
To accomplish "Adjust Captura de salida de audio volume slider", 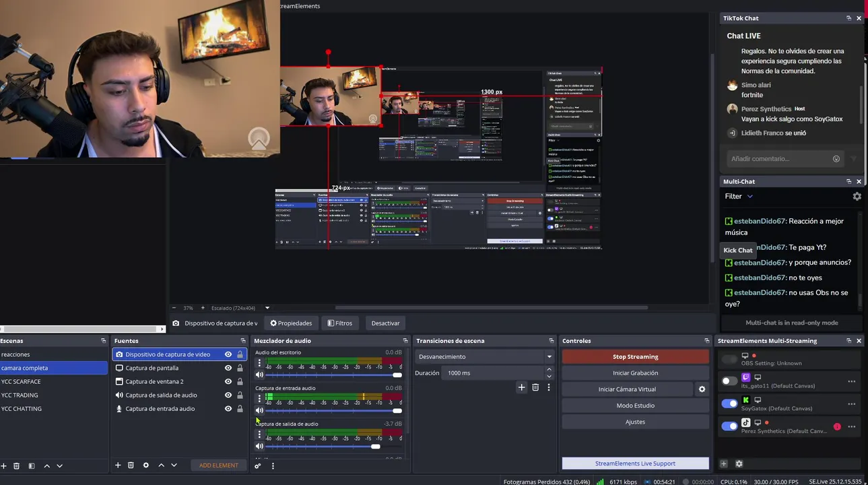I will [334, 446].
